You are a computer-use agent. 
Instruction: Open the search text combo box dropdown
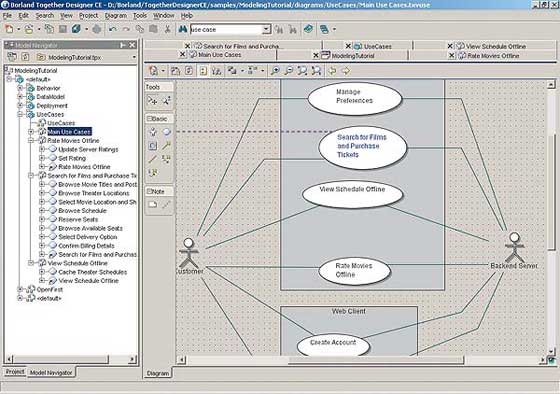pos(266,29)
